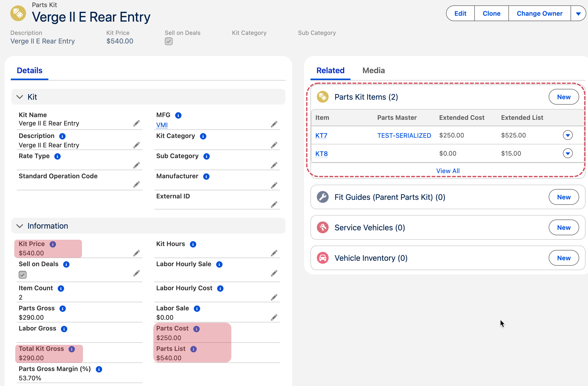Create New Parts Kit Item

tap(564, 97)
